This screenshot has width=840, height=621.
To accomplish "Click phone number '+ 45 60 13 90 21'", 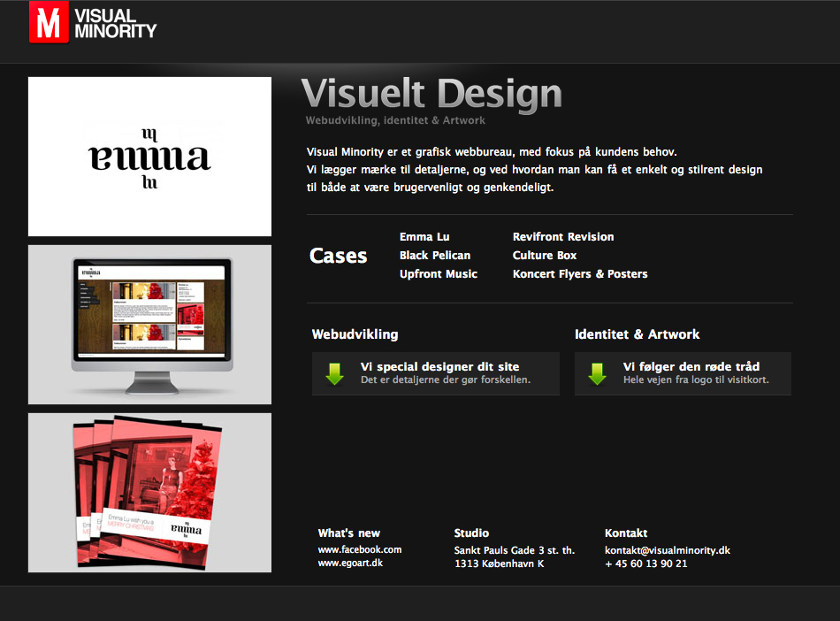I will 646,563.
